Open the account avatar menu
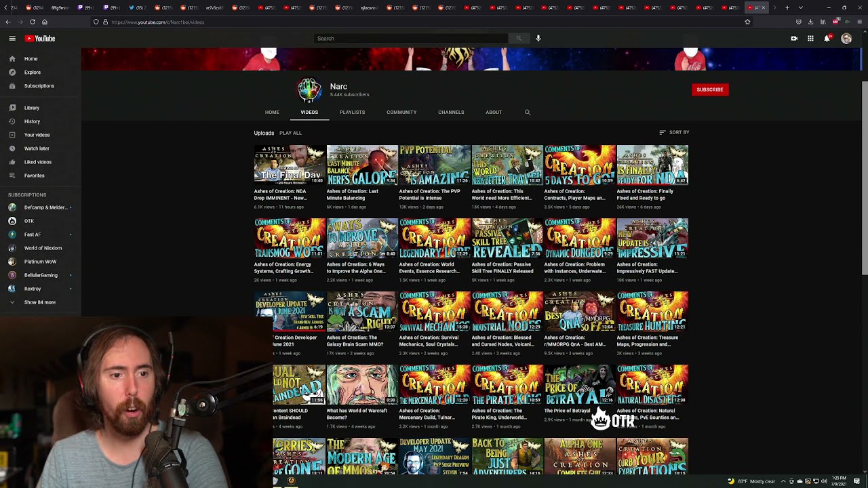The height and width of the screenshot is (488, 868). [x=846, y=39]
